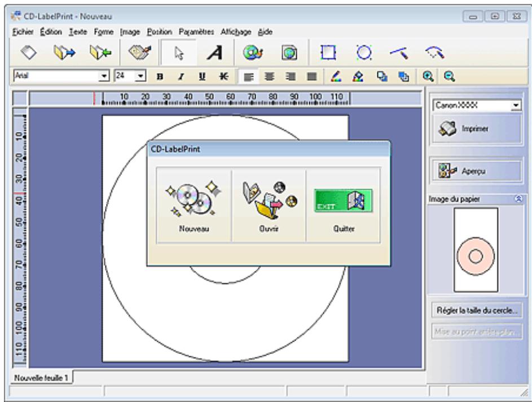Screen dimensions: 532x402
Task: Click the fill color bucket icon
Action: click(358, 77)
